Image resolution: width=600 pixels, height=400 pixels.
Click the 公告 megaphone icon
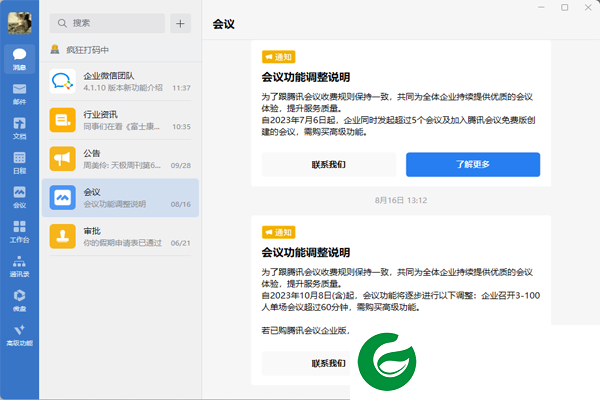(x=62, y=159)
